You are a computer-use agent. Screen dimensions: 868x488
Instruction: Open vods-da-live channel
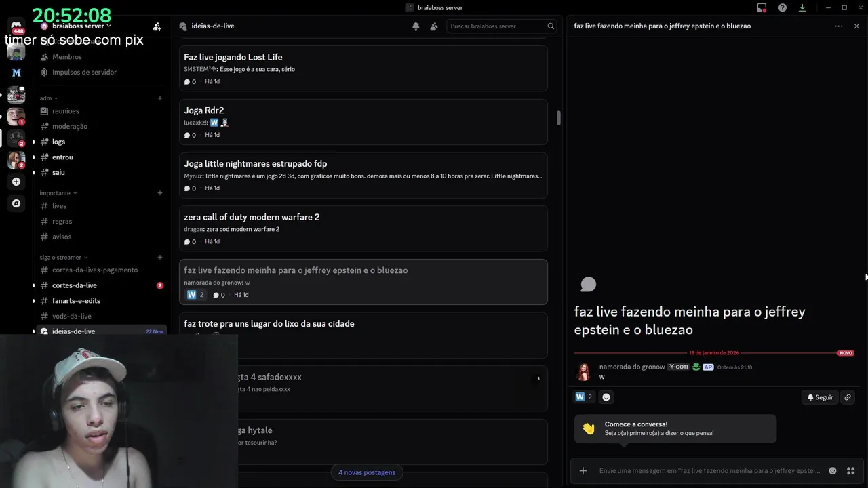pyautogui.click(x=100, y=316)
